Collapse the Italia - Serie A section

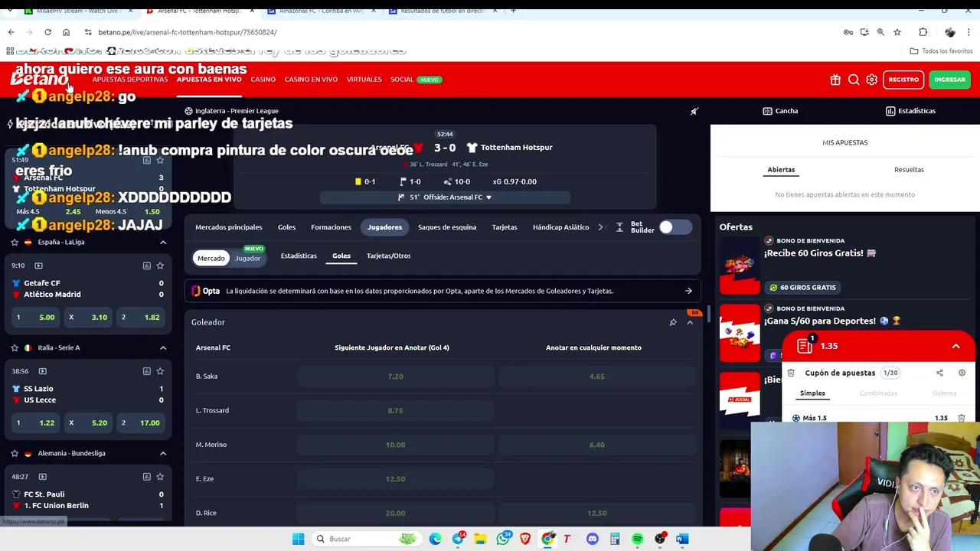162,347
